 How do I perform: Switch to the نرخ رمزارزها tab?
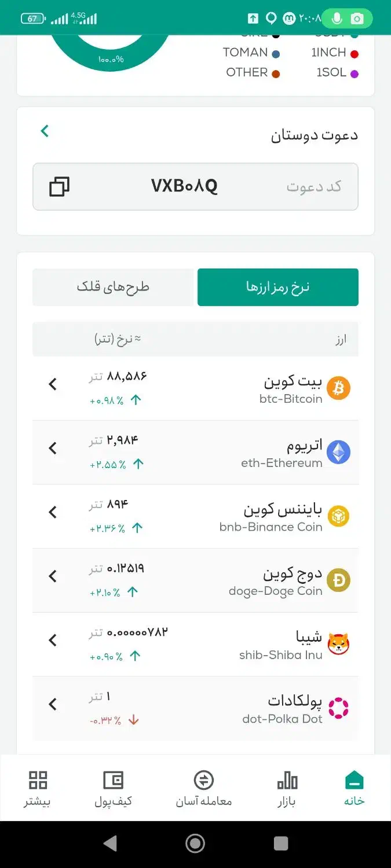click(x=278, y=287)
